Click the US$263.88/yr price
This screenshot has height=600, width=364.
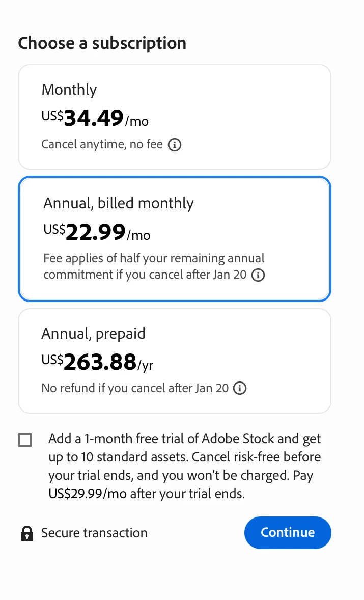pos(97,362)
